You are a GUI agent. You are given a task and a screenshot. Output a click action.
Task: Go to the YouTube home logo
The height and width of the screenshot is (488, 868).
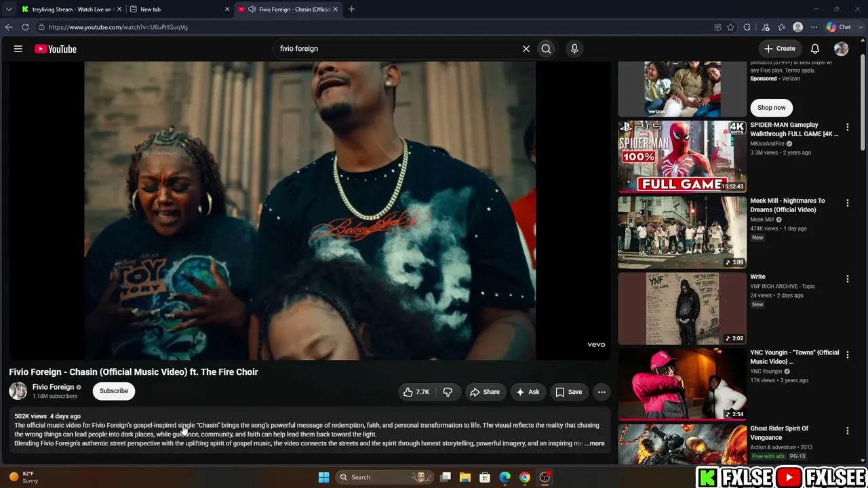click(56, 49)
